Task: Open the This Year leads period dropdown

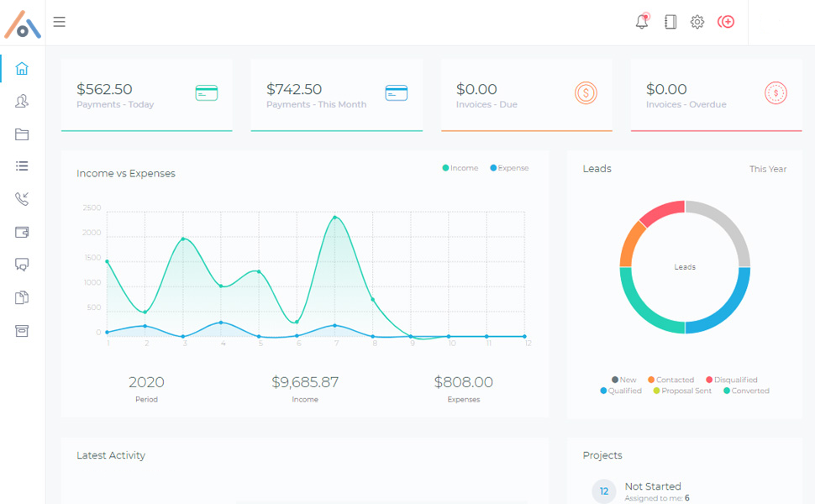Action: [x=767, y=169]
